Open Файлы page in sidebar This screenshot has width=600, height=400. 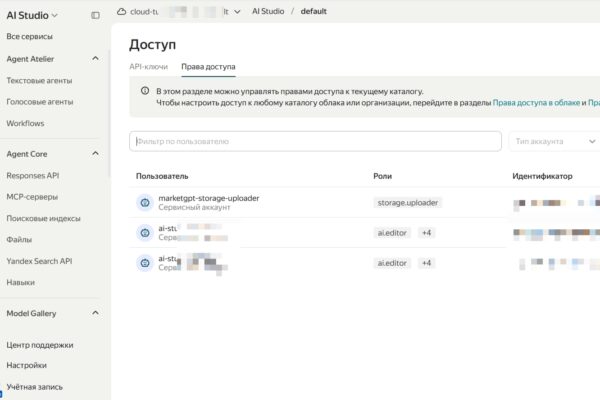tap(19, 240)
